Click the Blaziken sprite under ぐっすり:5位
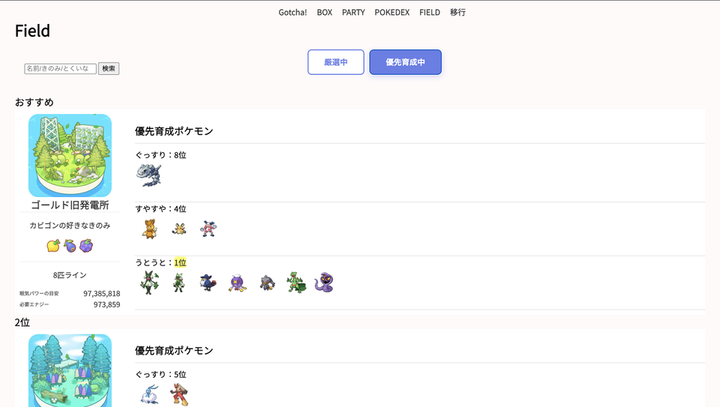The height and width of the screenshot is (407, 720). coord(179,394)
